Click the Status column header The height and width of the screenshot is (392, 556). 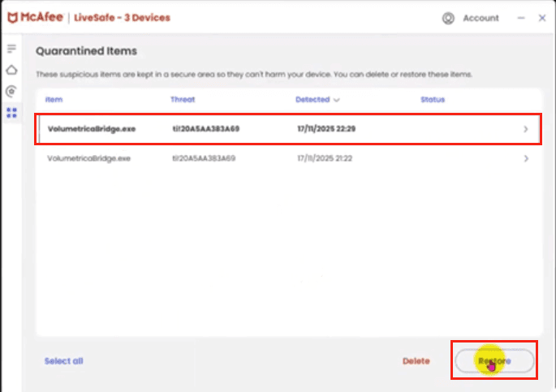coord(433,100)
